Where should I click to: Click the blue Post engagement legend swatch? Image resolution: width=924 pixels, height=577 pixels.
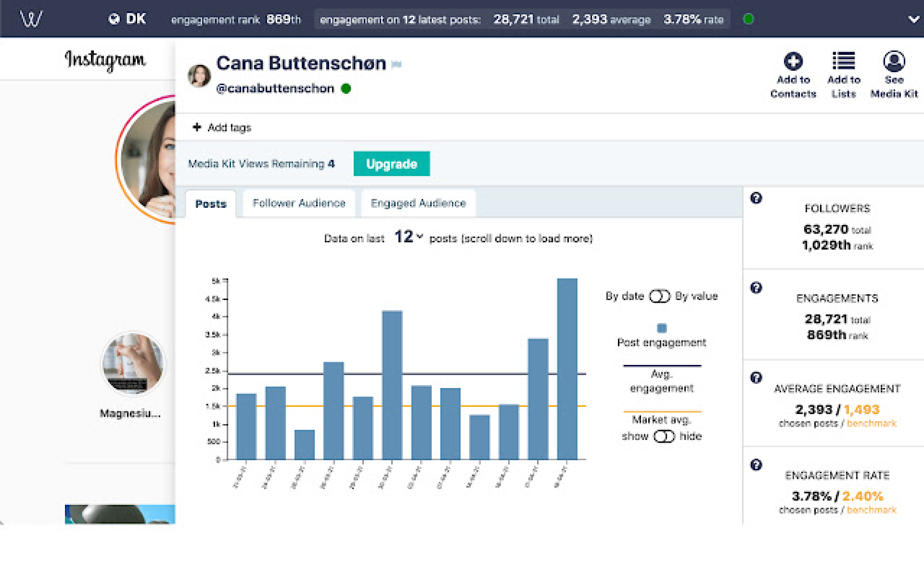[x=662, y=328]
